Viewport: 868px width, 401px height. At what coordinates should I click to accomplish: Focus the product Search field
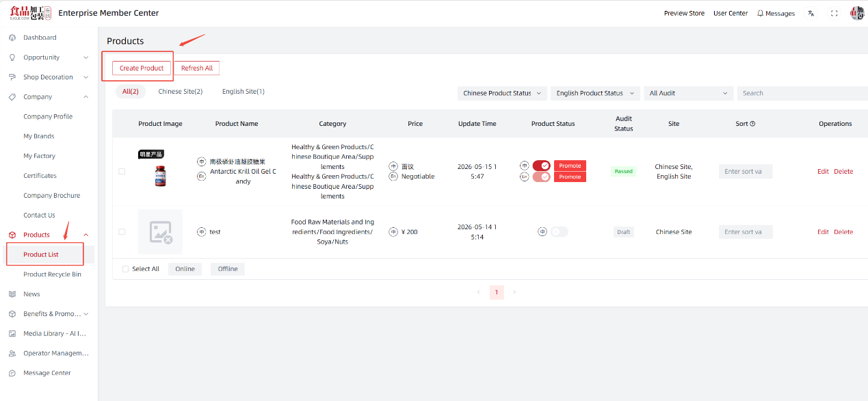(x=802, y=93)
